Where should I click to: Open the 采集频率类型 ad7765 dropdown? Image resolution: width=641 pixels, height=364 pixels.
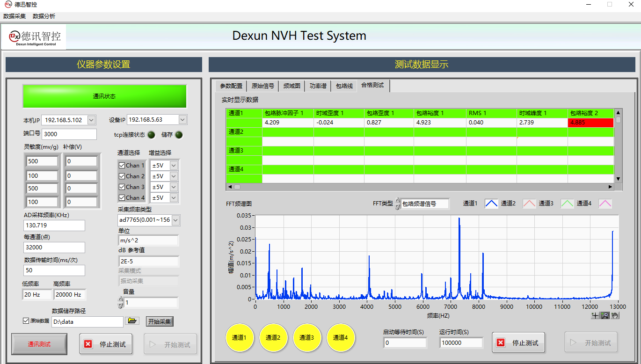[x=175, y=220]
